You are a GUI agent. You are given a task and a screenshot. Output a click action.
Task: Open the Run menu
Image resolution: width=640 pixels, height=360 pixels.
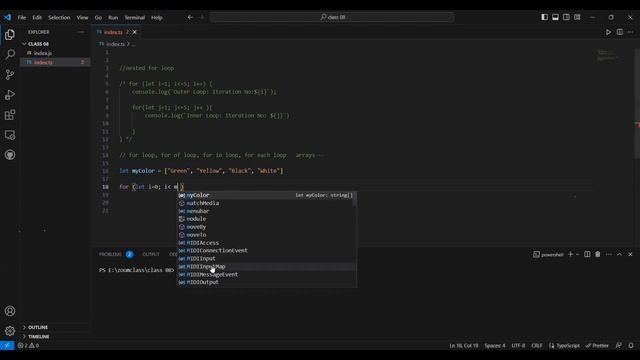(113, 18)
